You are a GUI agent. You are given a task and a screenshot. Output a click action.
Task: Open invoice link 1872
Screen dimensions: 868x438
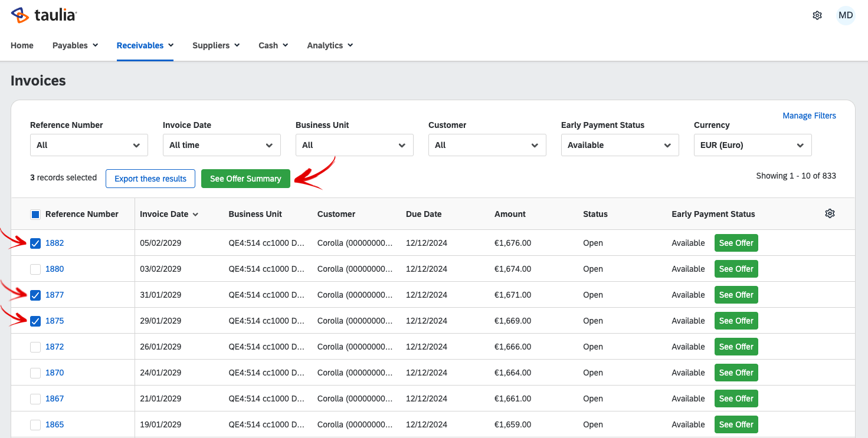tap(54, 347)
